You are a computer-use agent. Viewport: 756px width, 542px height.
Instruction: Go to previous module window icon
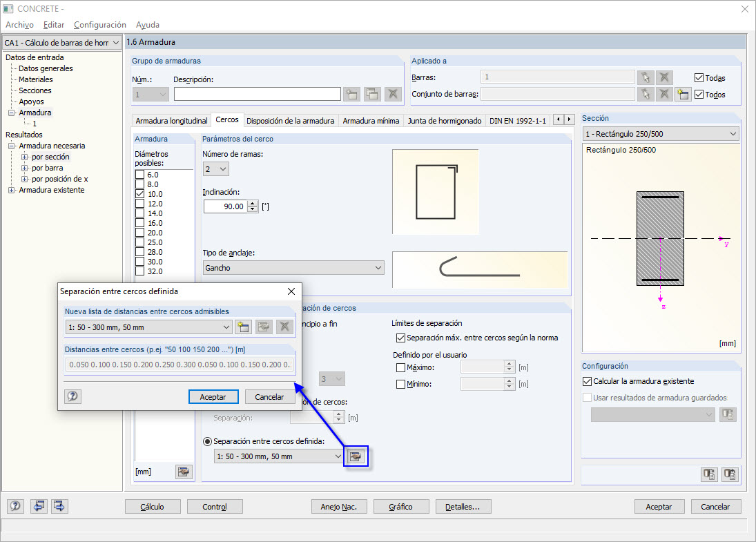(x=39, y=506)
